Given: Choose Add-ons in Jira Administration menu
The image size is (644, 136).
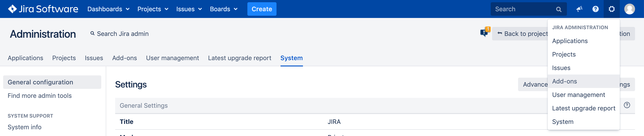Looking at the screenshot, I should click(x=583, y=81).
